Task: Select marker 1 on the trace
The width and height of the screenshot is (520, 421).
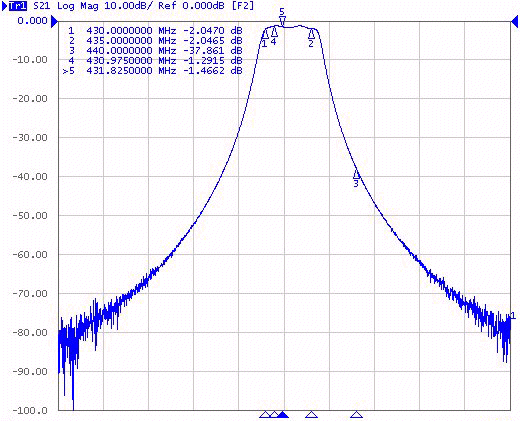Action: pos(265,34)
